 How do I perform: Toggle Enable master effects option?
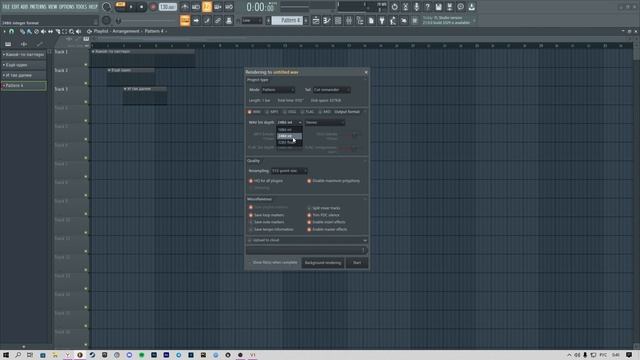pyautogui.click(x=309, y=229)
